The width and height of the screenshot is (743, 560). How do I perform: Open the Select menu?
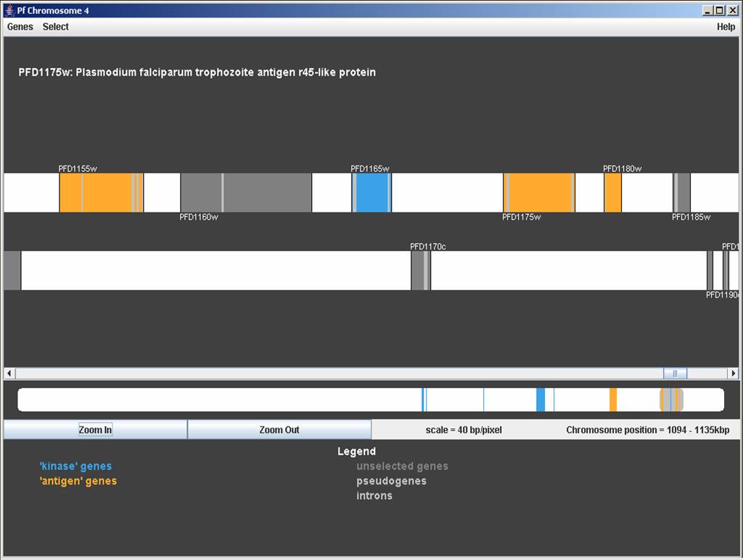click(55, 27)
